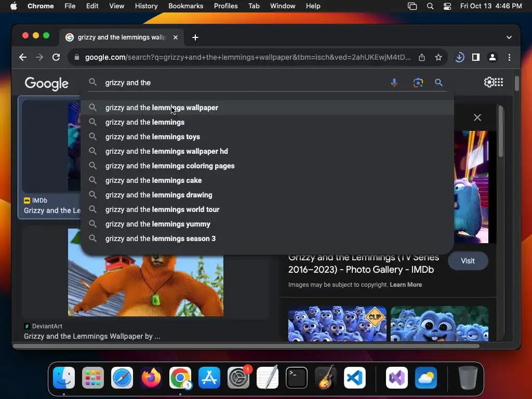Screen dimensions: 532x399
Task: Click the Stage Manager menu bar icon
Action: [412, 6]
